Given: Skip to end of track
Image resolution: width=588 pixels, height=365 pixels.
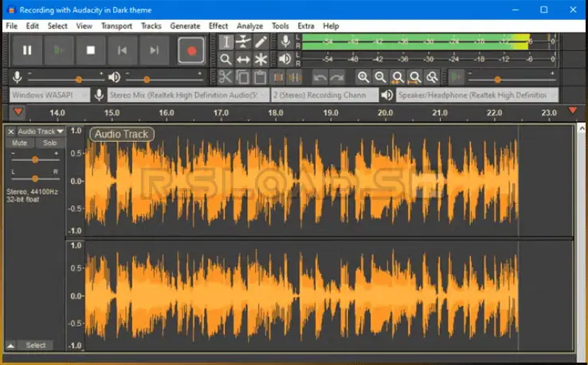Looking at the screenshot, I should pyautogui.click(x=154, y=50).
